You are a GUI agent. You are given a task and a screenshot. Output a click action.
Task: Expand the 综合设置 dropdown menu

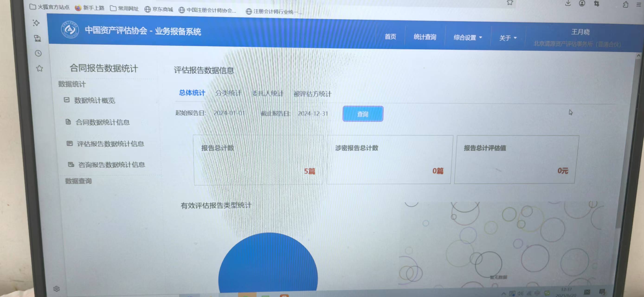pyautogui.click(x=467, y=38)
